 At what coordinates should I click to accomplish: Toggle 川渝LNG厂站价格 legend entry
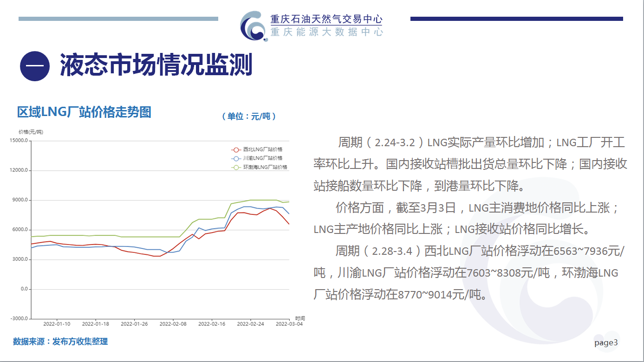coord(256,158)
